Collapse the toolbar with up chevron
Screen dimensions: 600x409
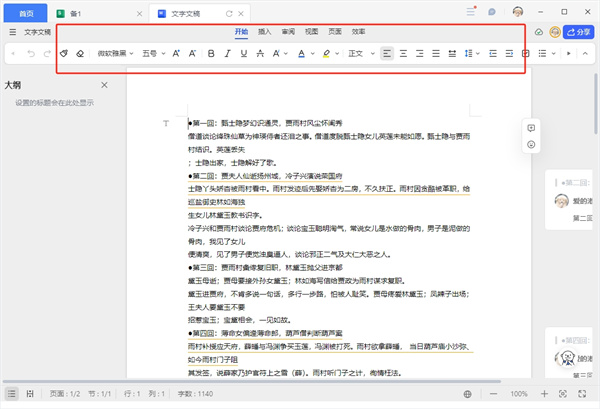tap(585, 54)
